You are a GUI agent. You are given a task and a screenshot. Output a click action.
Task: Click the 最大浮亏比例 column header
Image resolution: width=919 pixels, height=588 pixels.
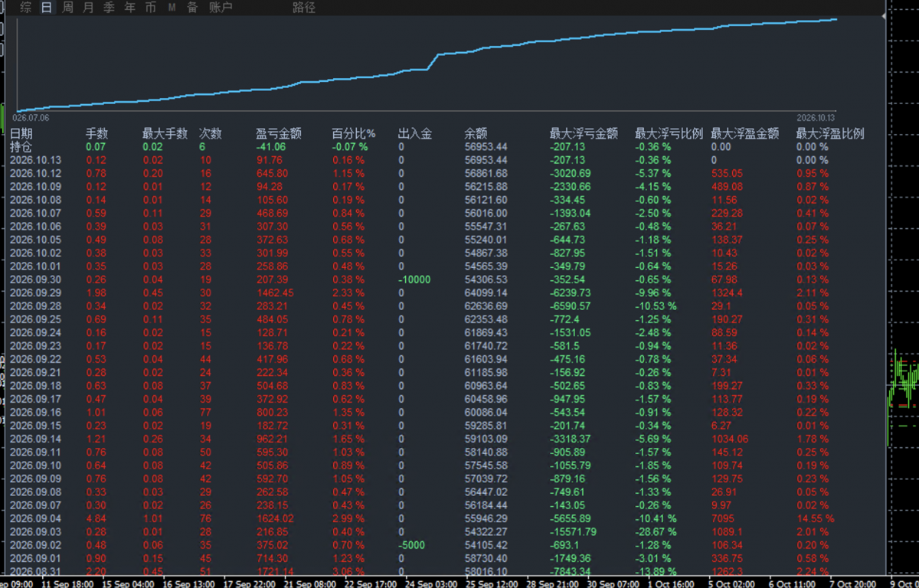669,133
